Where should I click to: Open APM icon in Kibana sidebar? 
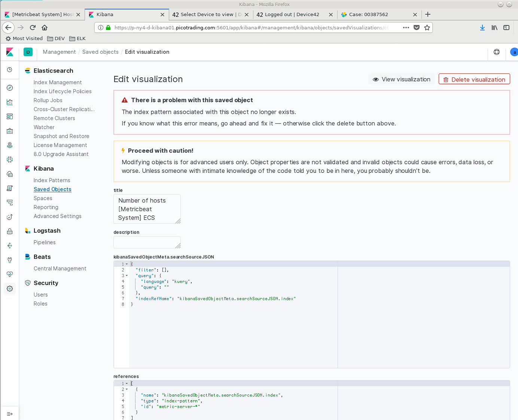[x=10, y=203]
